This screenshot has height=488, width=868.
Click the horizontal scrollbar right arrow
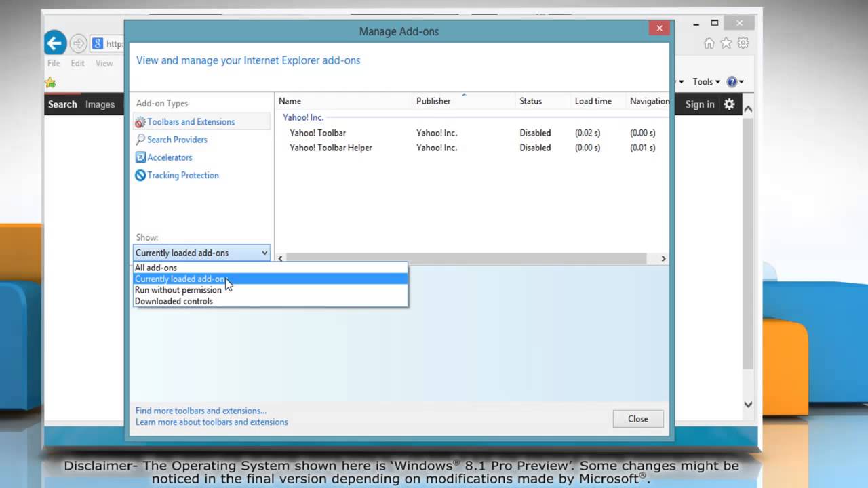(663, 258)
